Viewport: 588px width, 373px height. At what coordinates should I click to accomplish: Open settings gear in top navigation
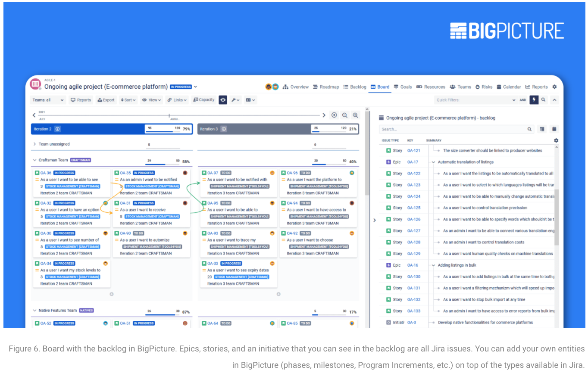pyautogui.click(x=554, y=87)
